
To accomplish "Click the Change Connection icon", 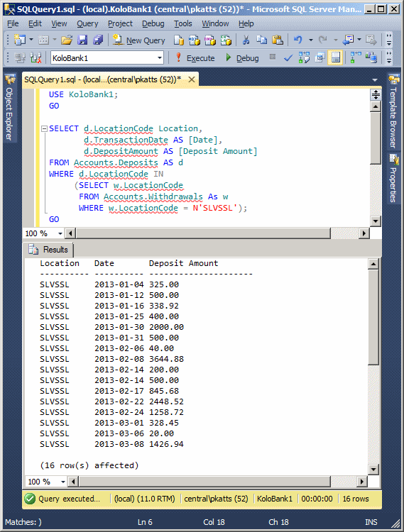I will 36,58.
